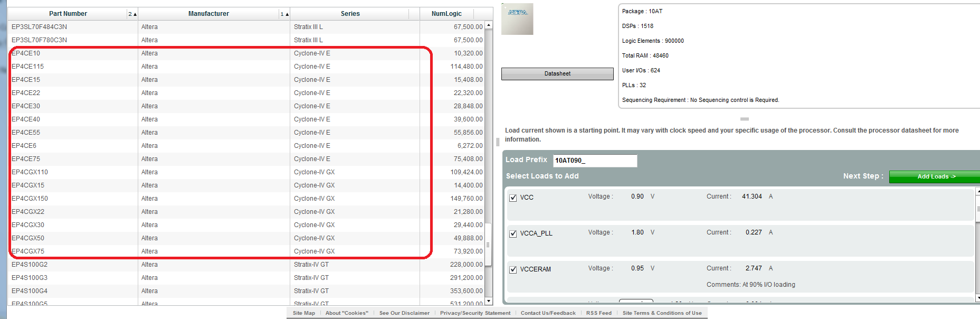Select the EP4CGX110 part row
This screenshot has height=319, width=980.
tap(246, 172)
